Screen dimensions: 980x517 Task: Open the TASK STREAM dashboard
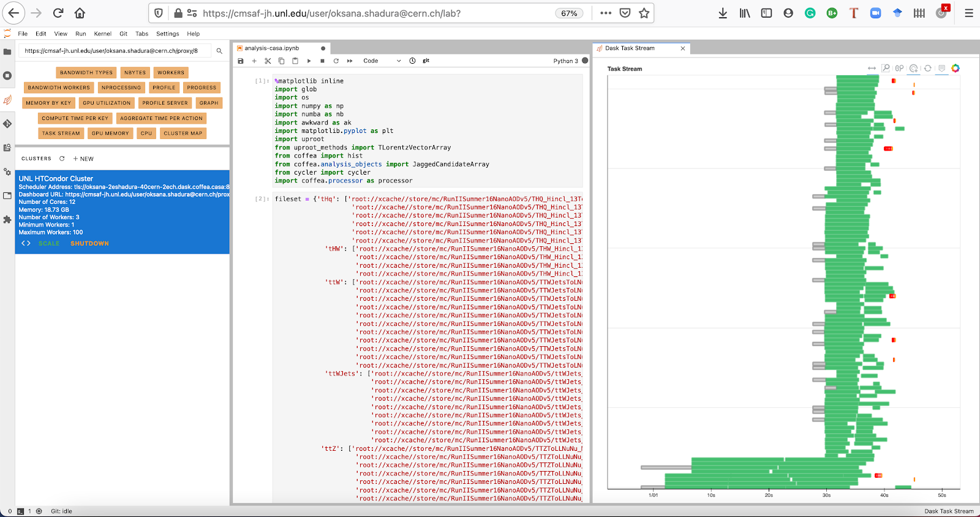61,133
